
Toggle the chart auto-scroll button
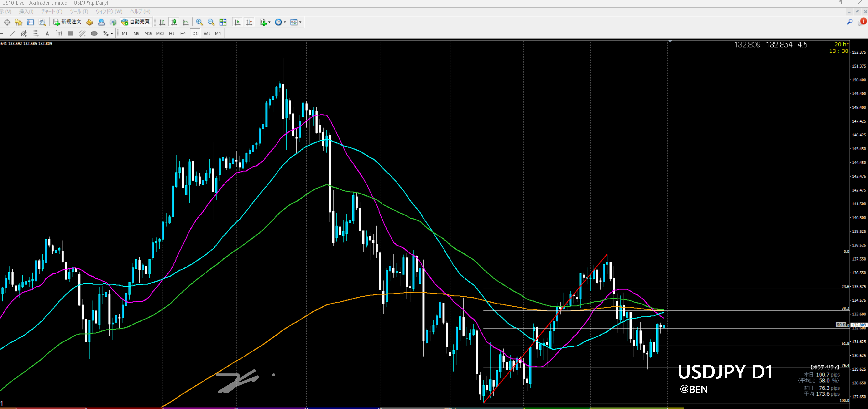[237, 22]
